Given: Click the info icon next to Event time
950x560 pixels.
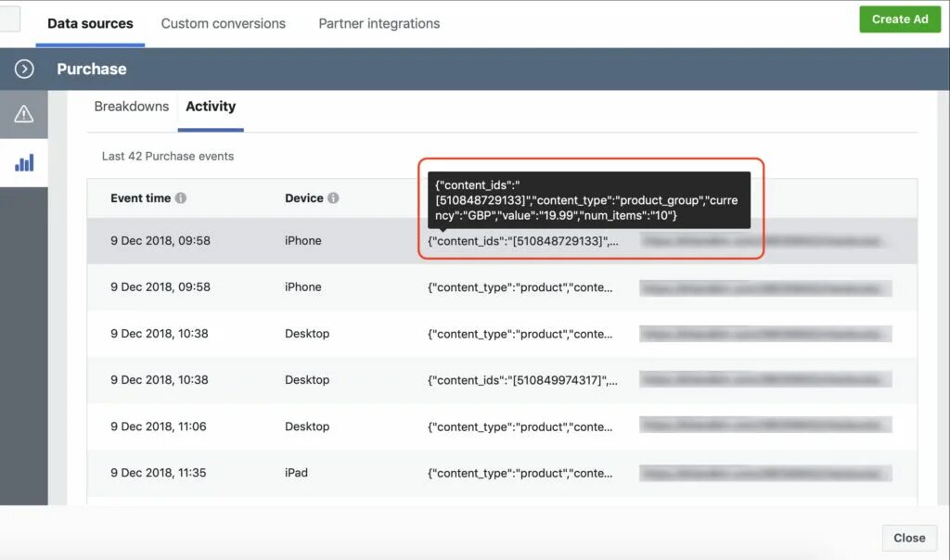Looking at the screenshot, I should tap(181, 198).
